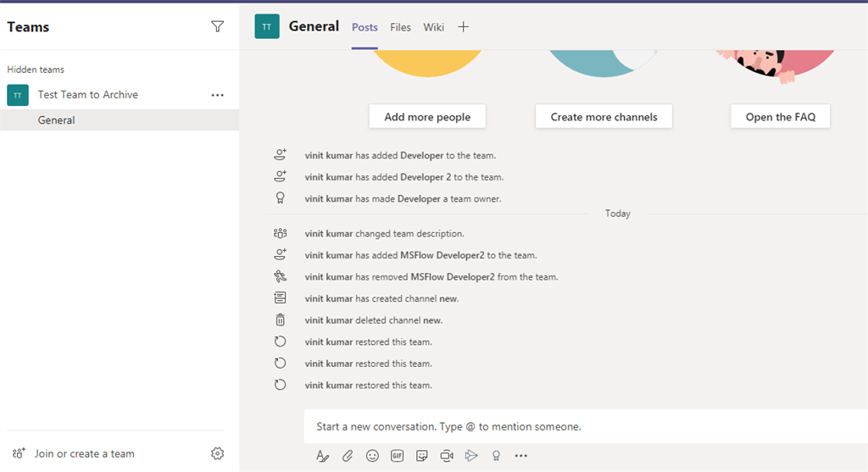Open the Stream send arrow icon
This screenshot has height=472, width=868.
[x=471, y=455]
